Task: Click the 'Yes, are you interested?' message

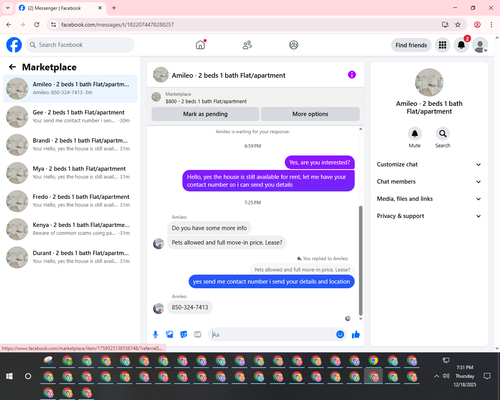Action: click(x=320, y=162)
